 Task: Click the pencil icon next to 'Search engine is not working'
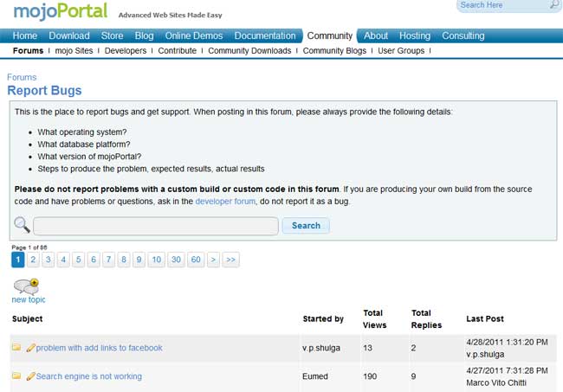31,376
